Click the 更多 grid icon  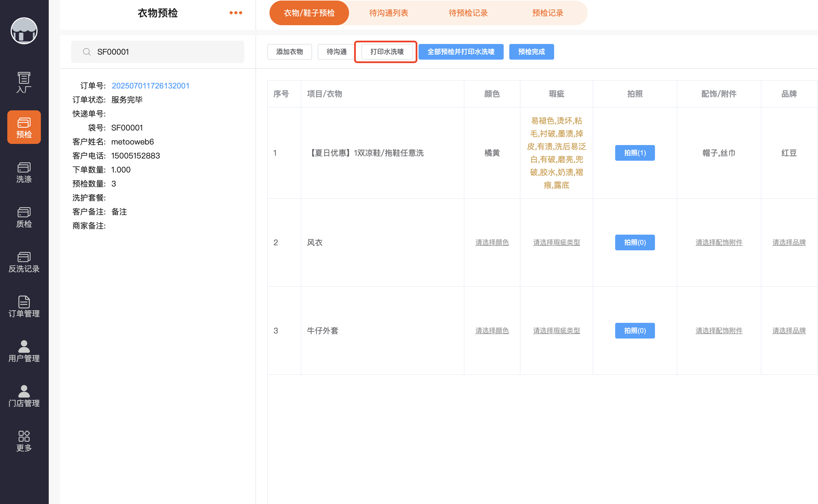tap(24, 440)
